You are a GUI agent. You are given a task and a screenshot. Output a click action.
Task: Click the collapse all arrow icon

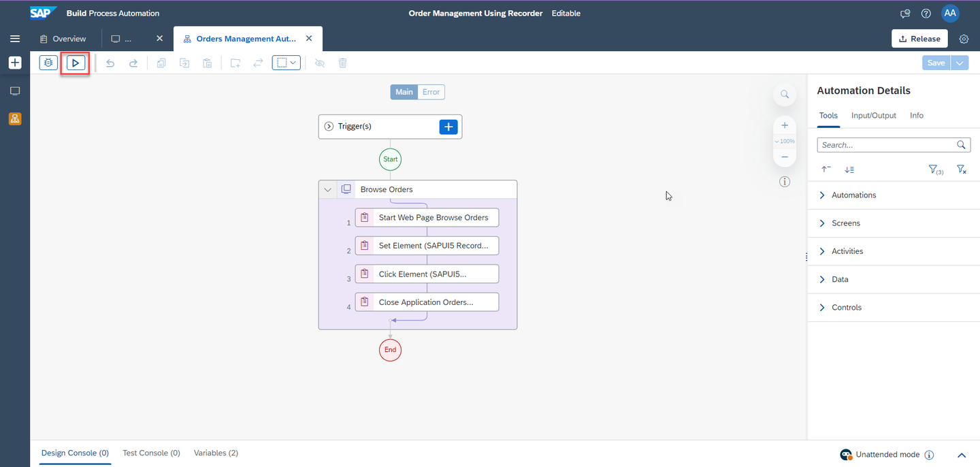click(826, 170)
